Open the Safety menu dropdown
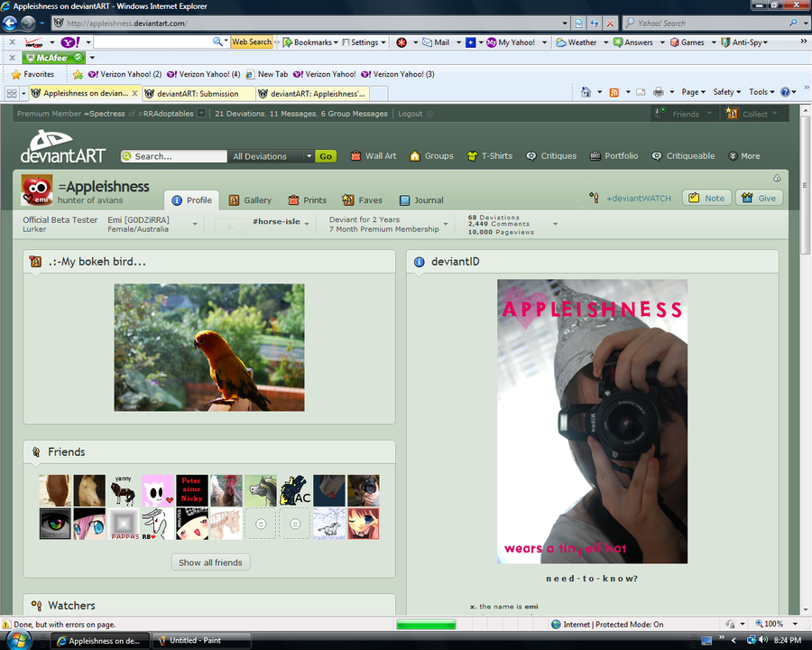The width and height of the screenshot is (812, 650). [726, 92]
